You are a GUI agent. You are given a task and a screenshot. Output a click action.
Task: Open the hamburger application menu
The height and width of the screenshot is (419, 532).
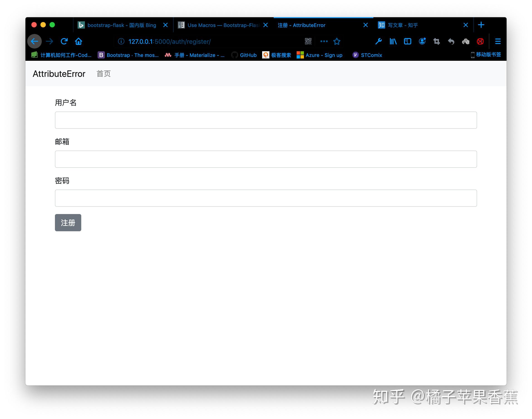(498, 41)
